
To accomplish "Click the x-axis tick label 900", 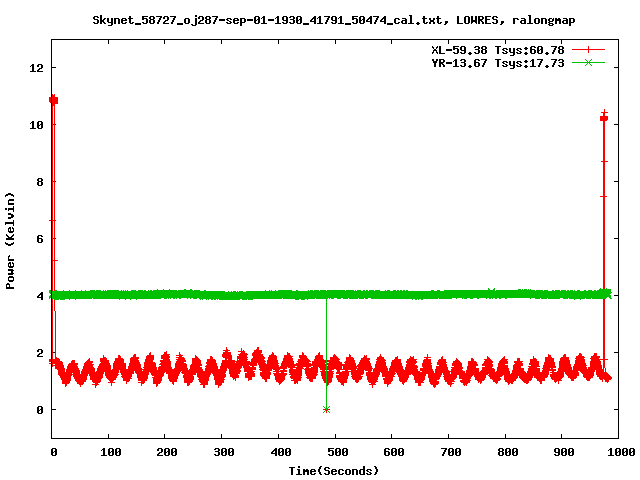I will click(x=564, y=452).
